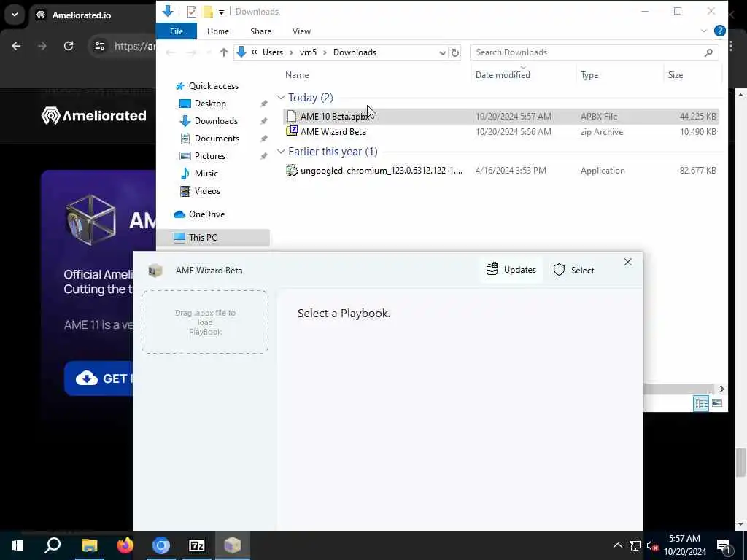747x560 pixels.
Task: Open the browser tab list dropdown
Action: point(15,15)
